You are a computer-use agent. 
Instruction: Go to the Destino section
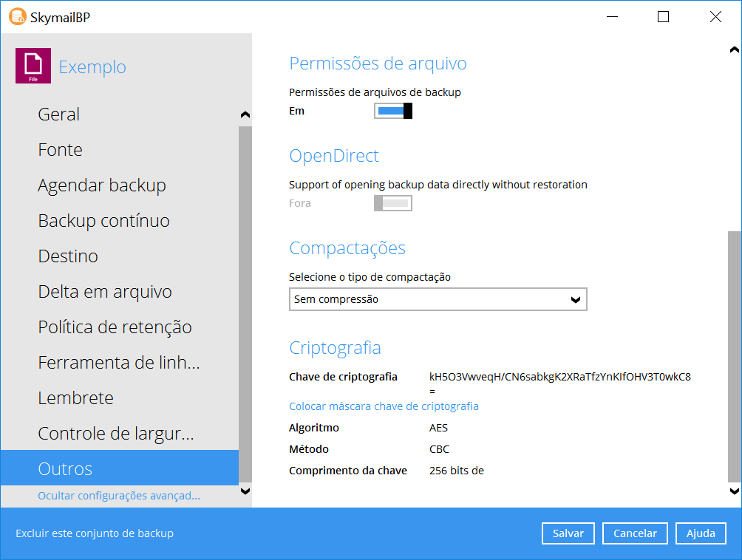[x=68, y=256]
